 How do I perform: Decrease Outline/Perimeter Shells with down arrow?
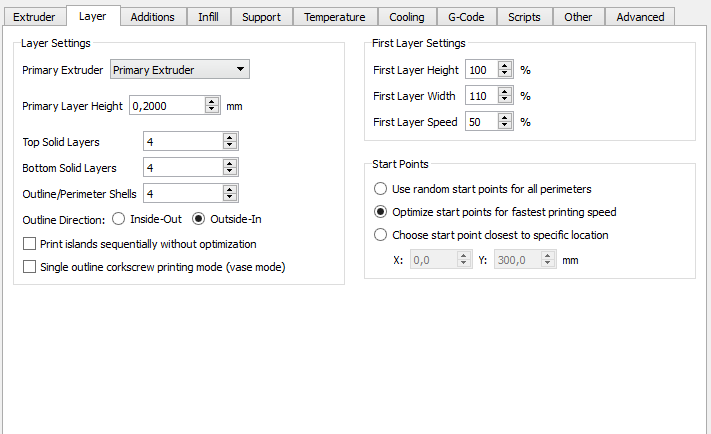tap(230, 197)
